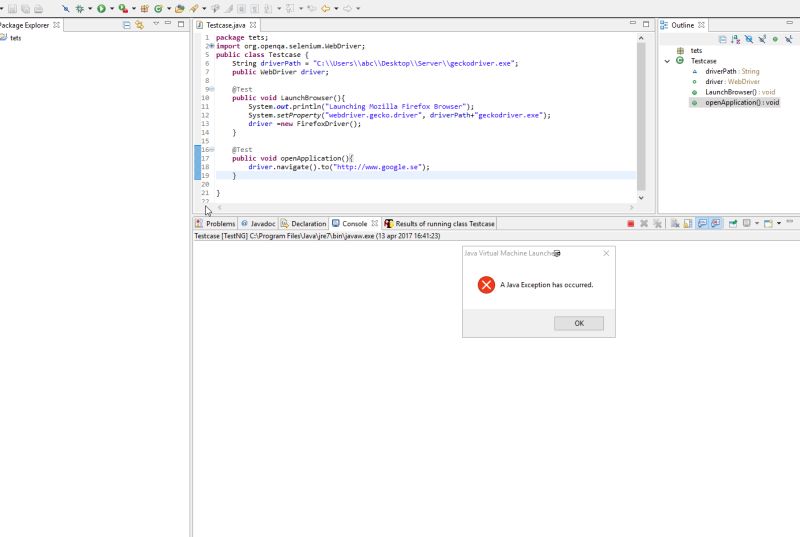Select driverPath : String in Outline

(732, 71)
